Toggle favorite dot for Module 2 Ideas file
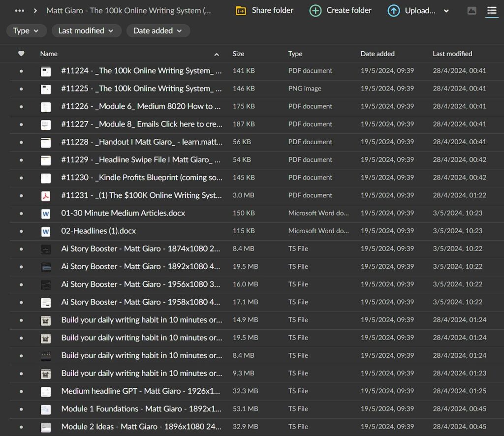Viewport: 504px width, 436px height. tap(21, 427)
